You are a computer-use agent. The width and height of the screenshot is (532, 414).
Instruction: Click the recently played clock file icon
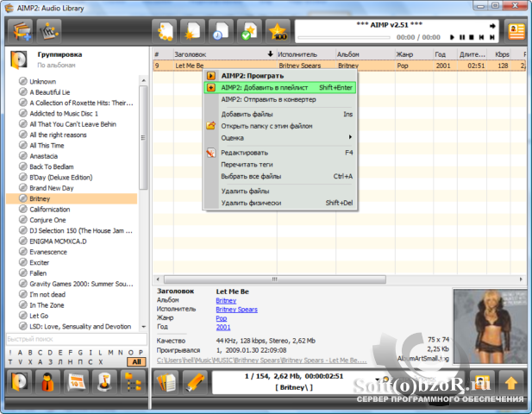pyautogui.click(x=221, y=31)
